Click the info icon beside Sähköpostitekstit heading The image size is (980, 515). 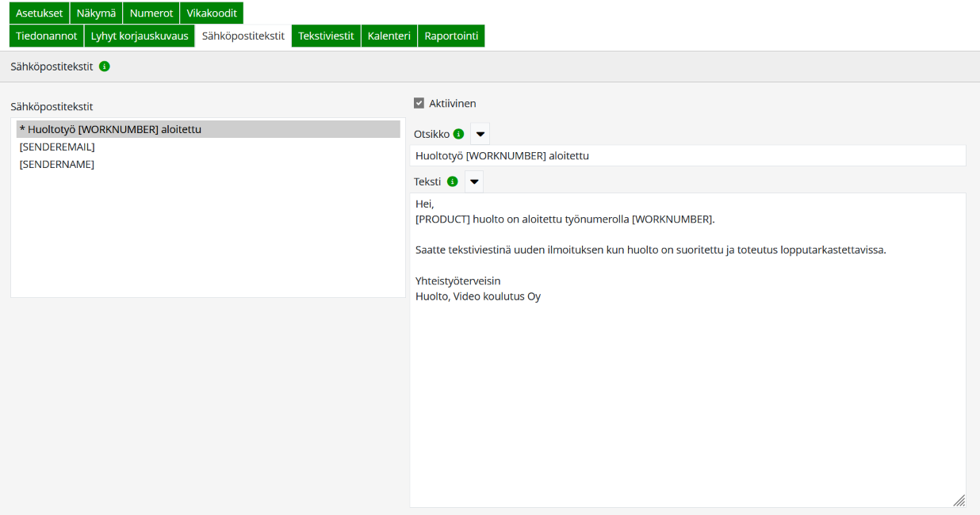click(105, 67)
